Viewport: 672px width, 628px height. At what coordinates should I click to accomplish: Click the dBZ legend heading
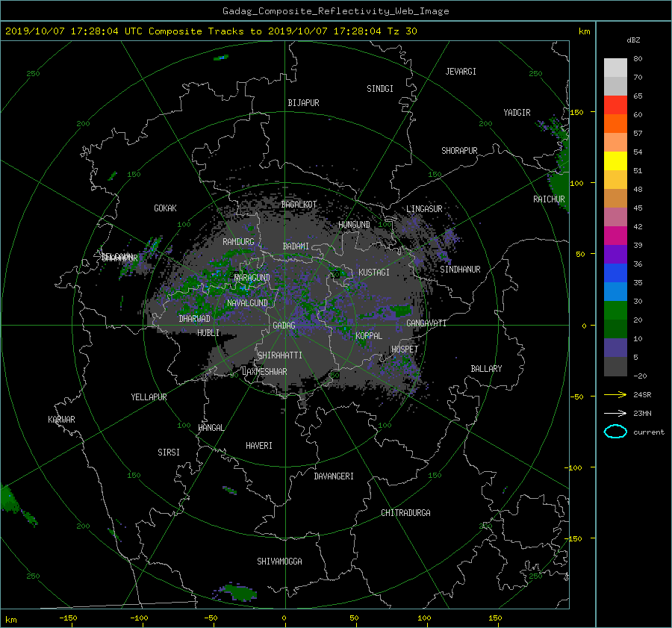click(633, 40)
